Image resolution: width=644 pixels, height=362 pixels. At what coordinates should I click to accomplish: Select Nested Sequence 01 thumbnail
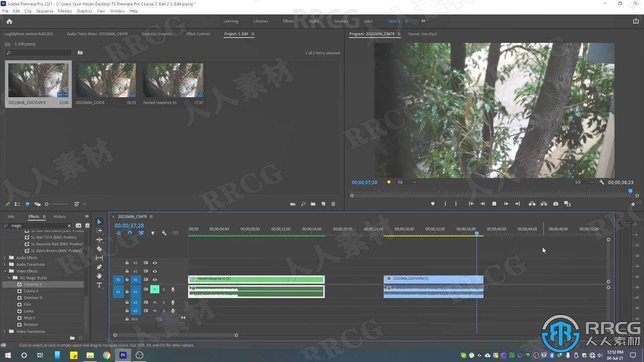[173, 80]
